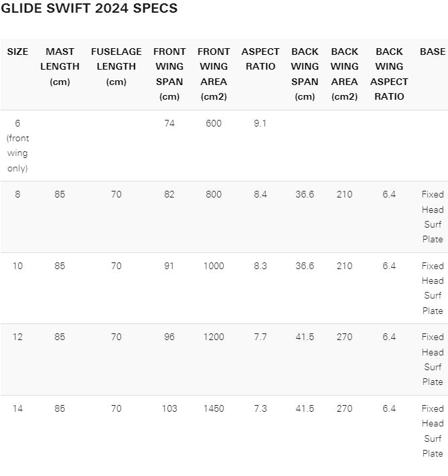Select the Mast Length column header
This screenshot has height=476, width=448.
point(60,66)
